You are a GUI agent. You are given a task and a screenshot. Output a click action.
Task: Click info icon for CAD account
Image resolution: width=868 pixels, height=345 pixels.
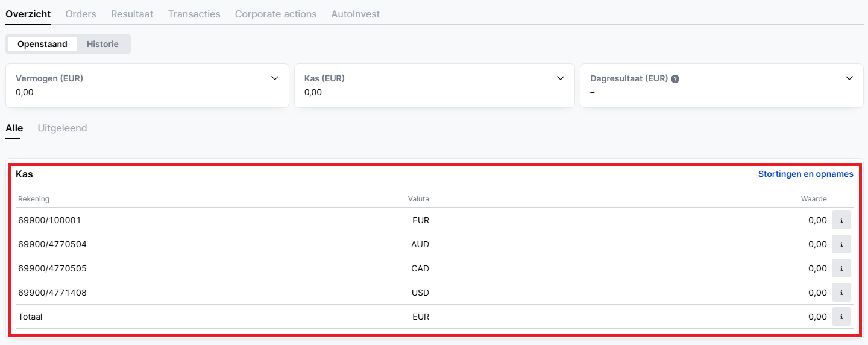[x=841, y=268]
